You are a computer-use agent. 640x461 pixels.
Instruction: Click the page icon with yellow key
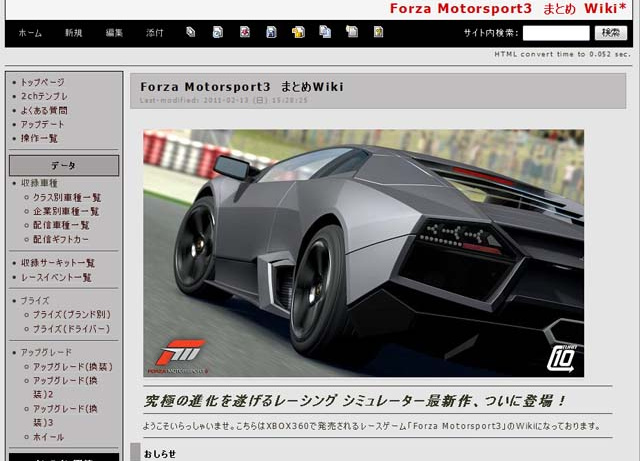378,32
